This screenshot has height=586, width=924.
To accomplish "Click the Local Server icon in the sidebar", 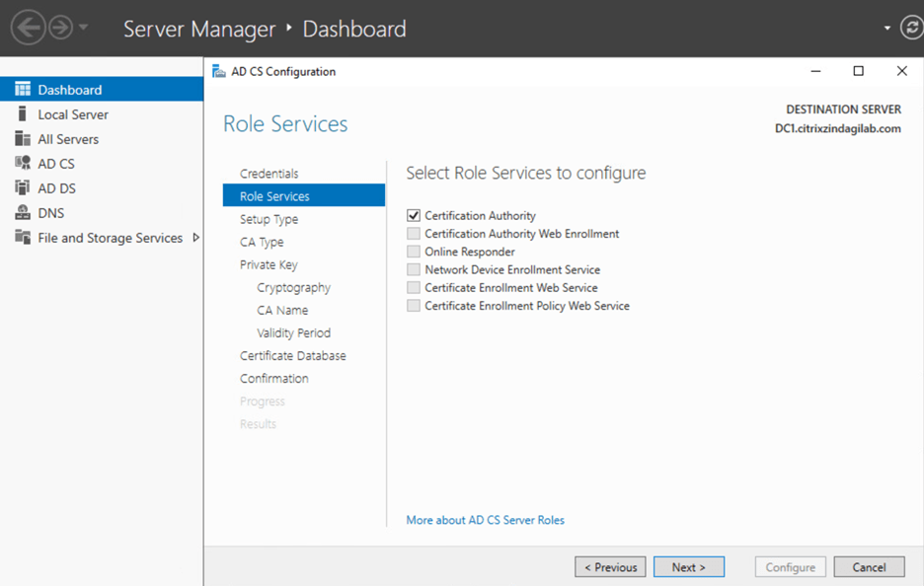I will tap(23, 113).
